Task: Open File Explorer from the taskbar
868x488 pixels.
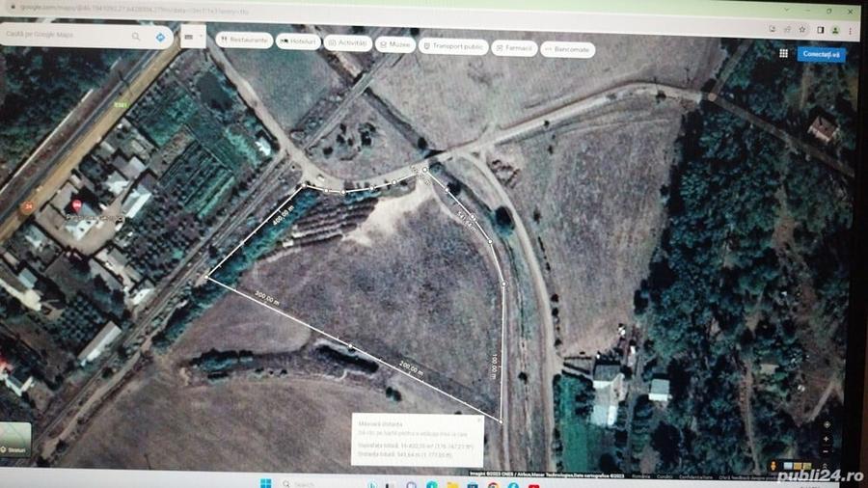Action: tap(452, 485)
